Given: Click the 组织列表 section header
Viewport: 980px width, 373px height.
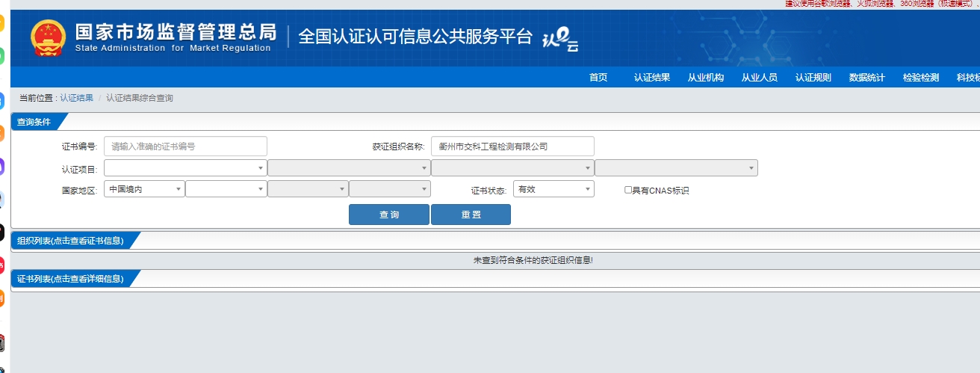Looking at the screenshot, I should (x=70, y=240).
